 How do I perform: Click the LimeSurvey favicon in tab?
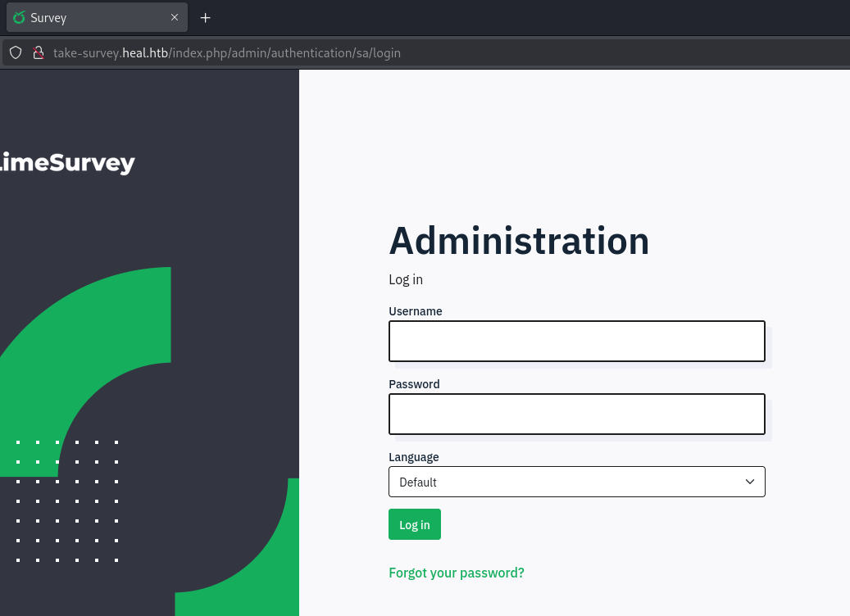19,17
